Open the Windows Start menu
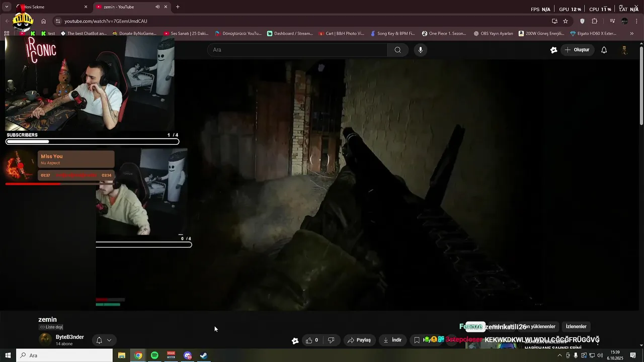Screen dimensions: 644x362 (x=8, y=355)
